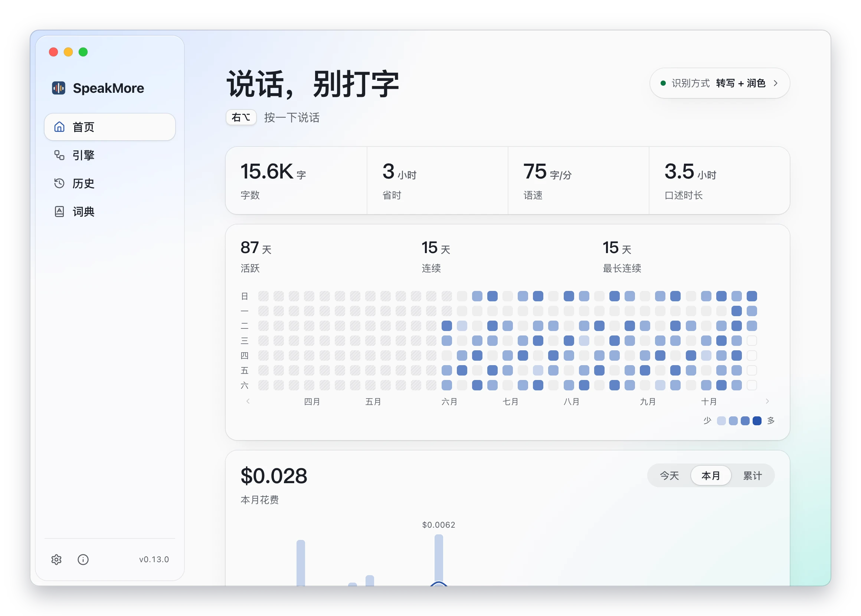This screenshot has width=861, height=616.
Task: Close the window with the red button
Action: (53, 52)
